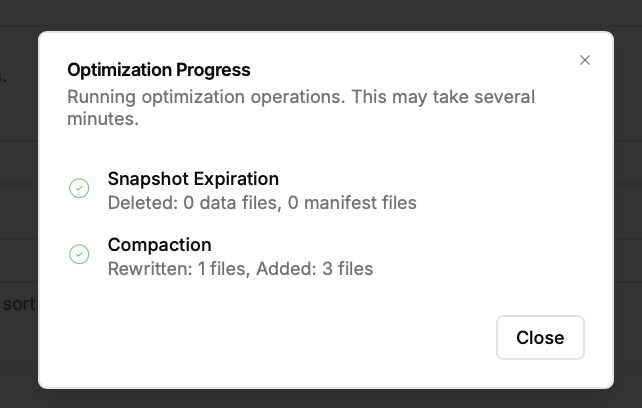Image resolution: width=642 pixels, height=408 pixels.
Task: Click the dimmed backdrop above the dialog
Action: 320,14
